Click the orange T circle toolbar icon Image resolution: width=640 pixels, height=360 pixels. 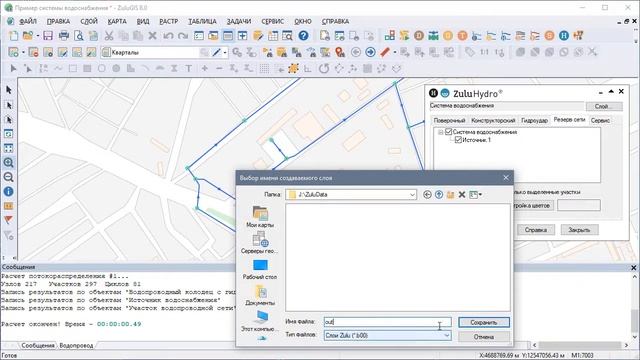[x=462, y=36]
